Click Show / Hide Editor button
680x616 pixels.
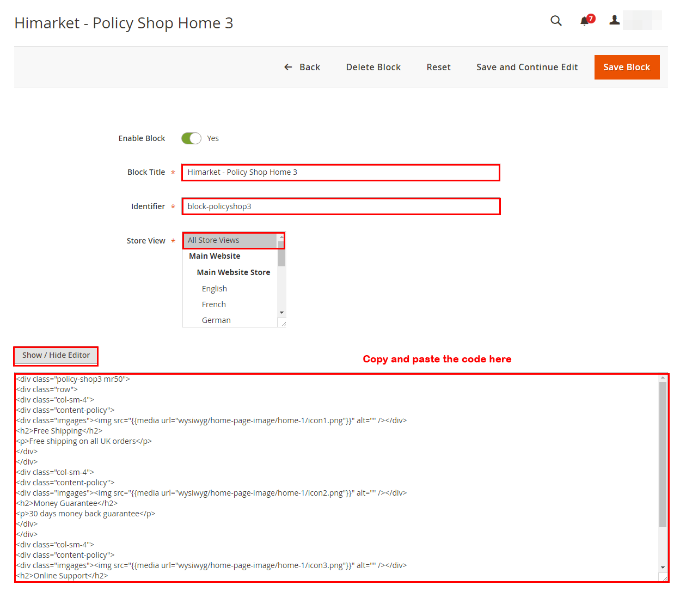(x=56, y=355)
